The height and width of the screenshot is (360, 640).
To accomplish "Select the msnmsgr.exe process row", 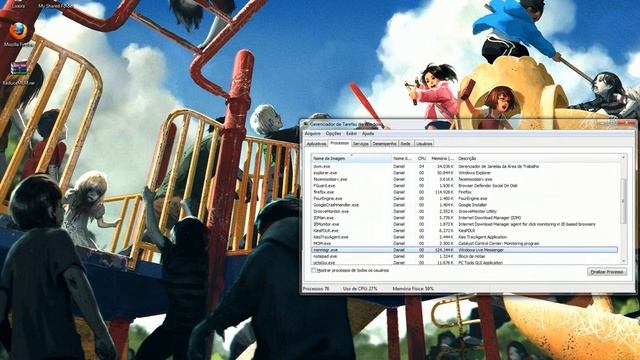I will point(465,250).
